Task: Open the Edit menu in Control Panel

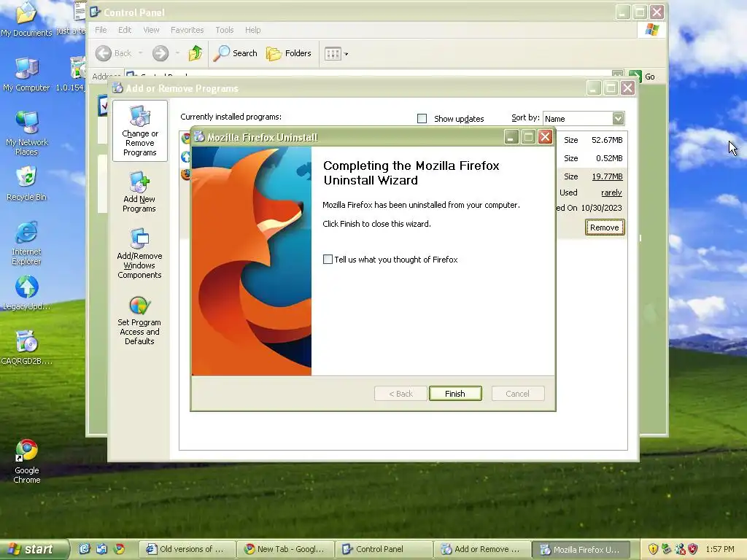Action: [125, 29]
